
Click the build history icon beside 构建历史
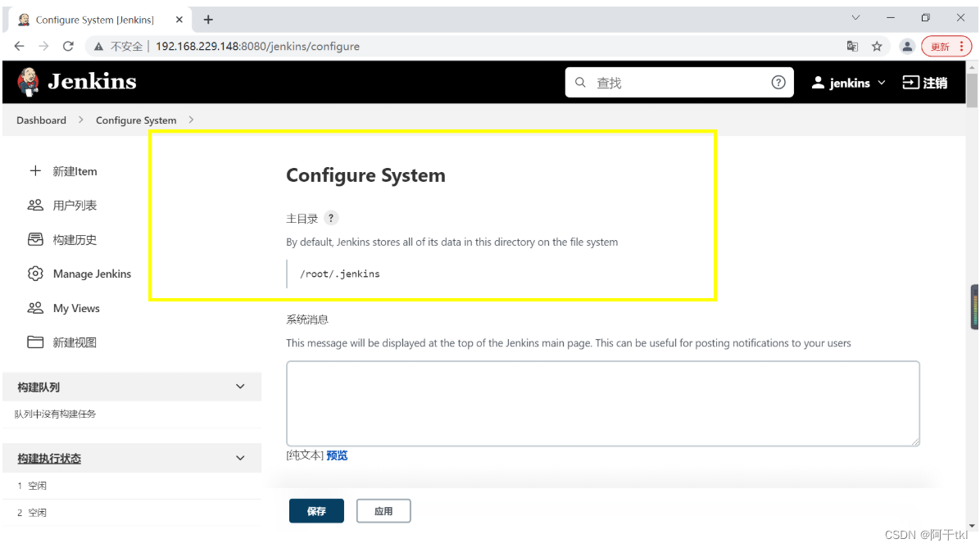(35, 239)
